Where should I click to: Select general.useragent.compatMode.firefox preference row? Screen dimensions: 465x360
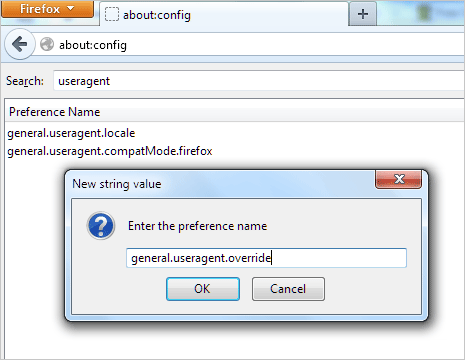pos(235,151)
